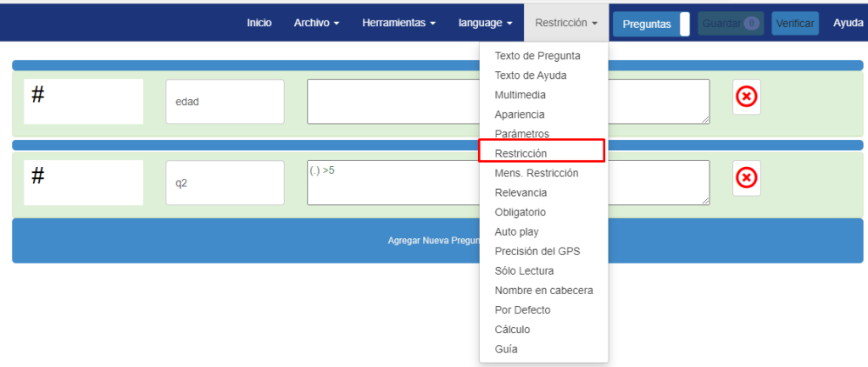Click the hash type cell for q2
868x367 pixels.
pos(84,183)
